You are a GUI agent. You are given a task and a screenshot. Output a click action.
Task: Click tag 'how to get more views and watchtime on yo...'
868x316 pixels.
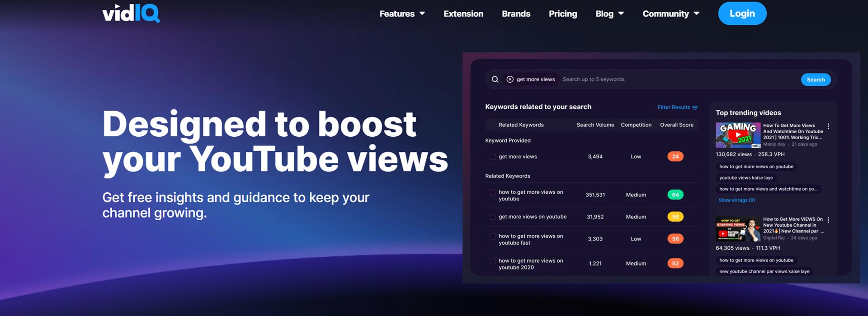(769, 189)
